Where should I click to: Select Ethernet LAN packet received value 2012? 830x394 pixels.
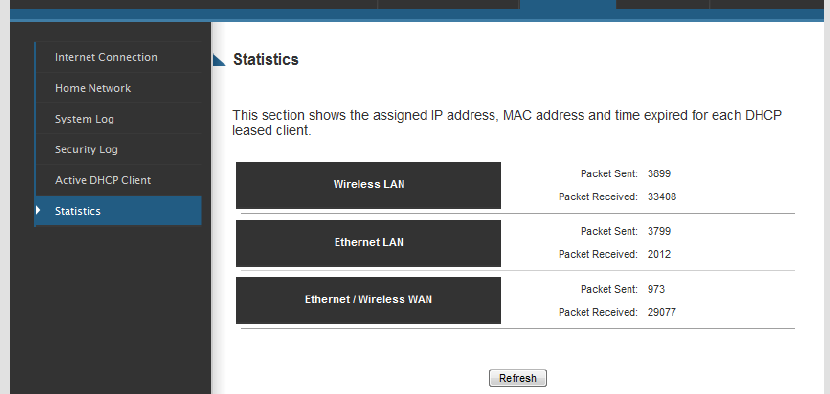pos(659,254)
